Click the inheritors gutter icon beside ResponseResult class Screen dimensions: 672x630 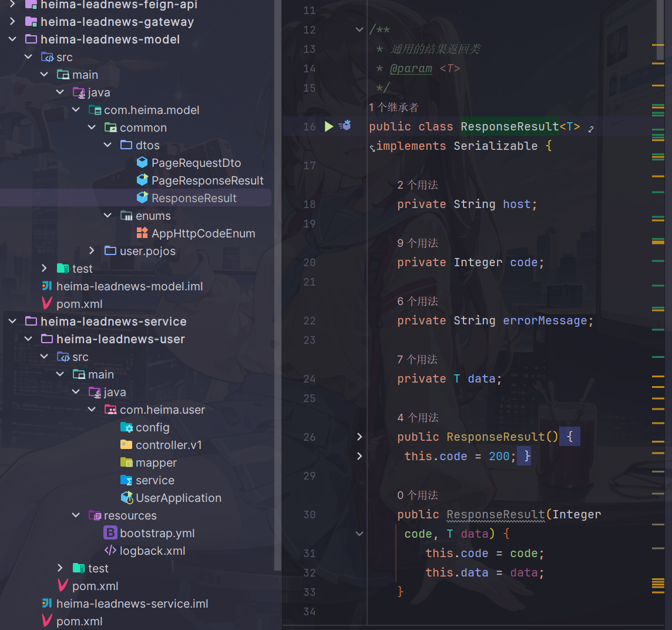pos(345,126)
